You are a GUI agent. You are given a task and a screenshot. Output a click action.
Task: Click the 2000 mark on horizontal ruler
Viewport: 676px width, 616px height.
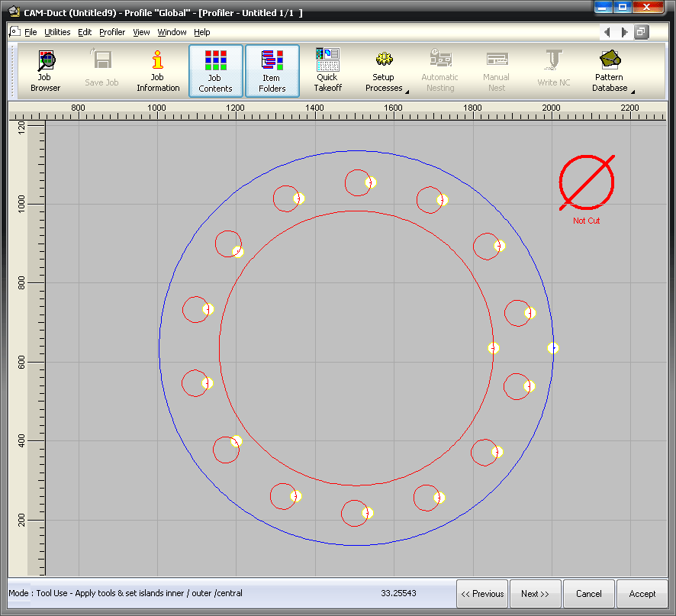(x=551, y=108)
